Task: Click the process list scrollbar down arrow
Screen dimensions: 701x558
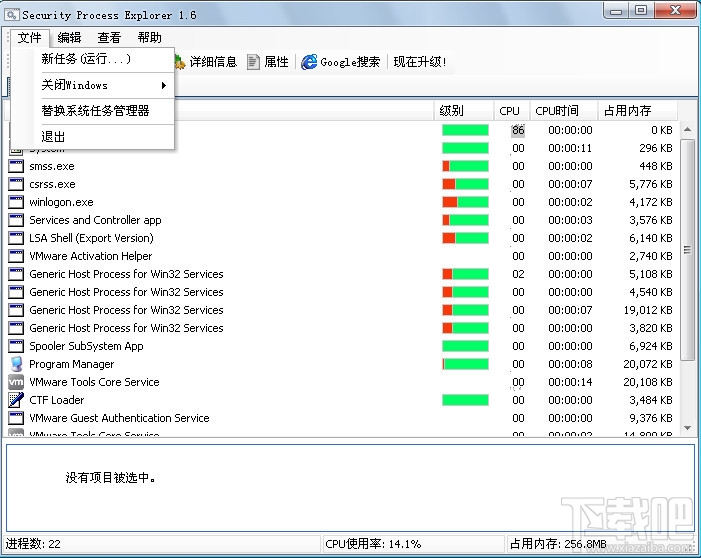Action: (687, 428)
